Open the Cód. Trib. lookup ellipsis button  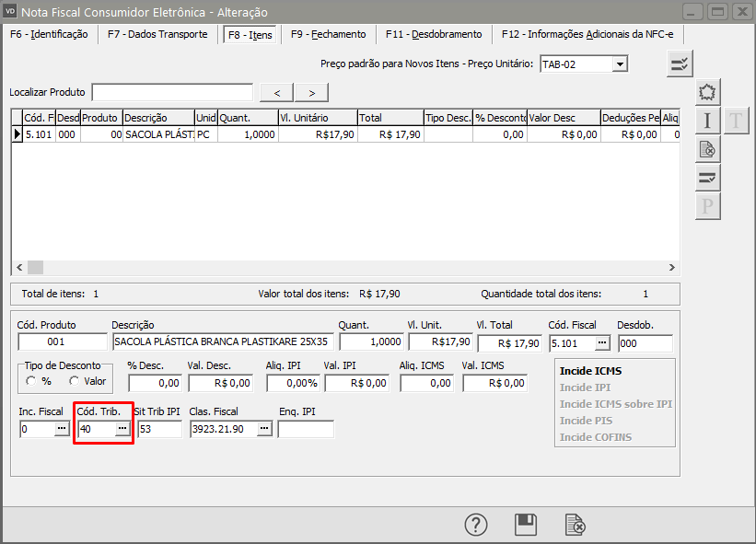coord(122,429)
